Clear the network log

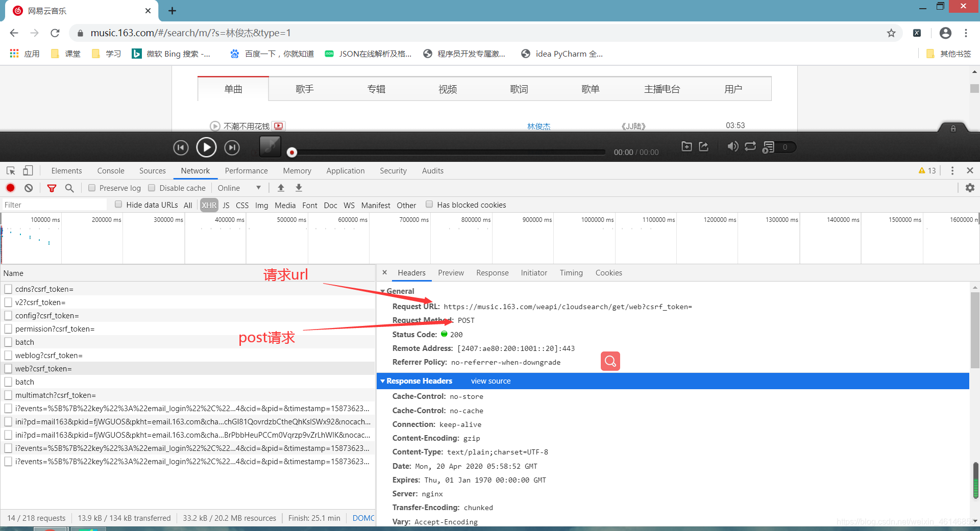coord(29,188)
